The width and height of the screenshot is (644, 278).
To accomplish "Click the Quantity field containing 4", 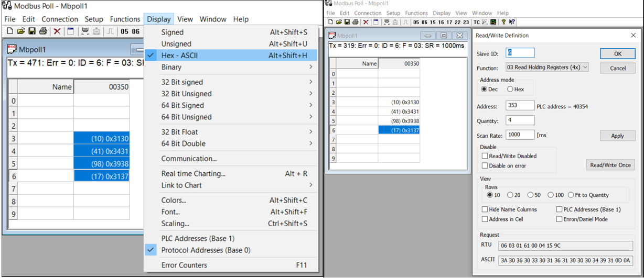I will pos(520,120).
